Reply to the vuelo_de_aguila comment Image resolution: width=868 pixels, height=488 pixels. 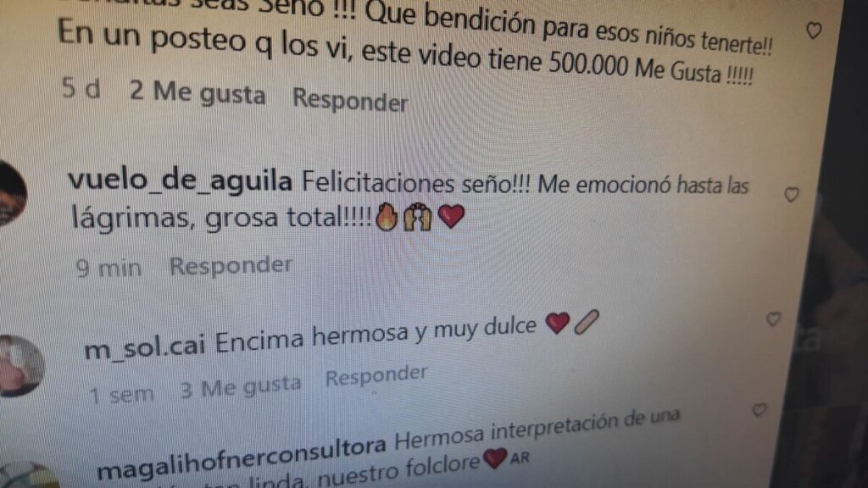(231, 265)
